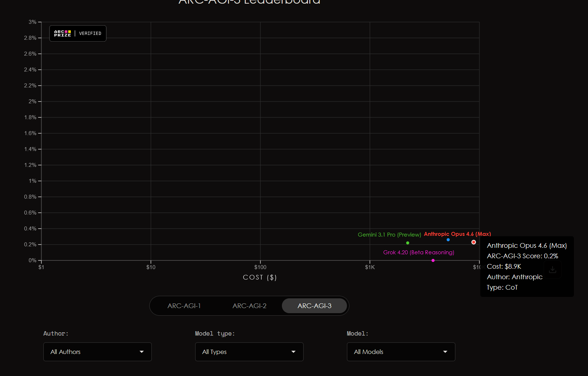The width and height of the screenshot is (588, 376).
Task: Select the green Gemini 3.1 Pro data point
Action: 408,243
